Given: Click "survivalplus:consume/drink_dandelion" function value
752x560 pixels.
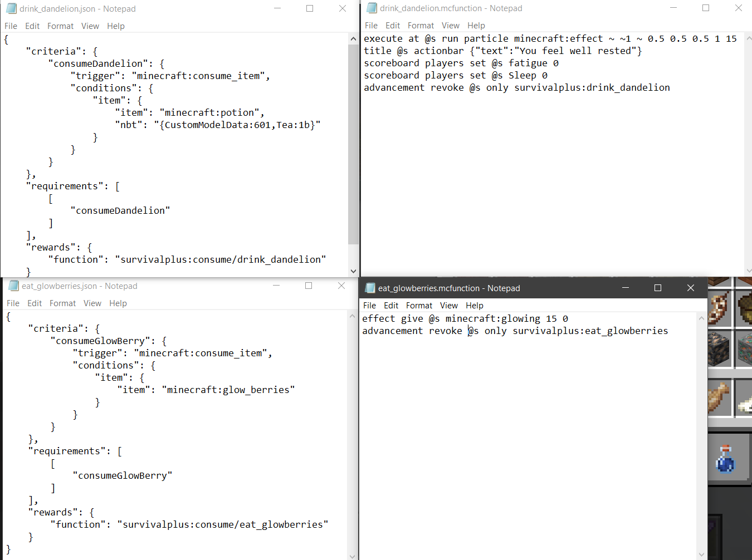Looking at the screenshot, I should tap(221, 259).
